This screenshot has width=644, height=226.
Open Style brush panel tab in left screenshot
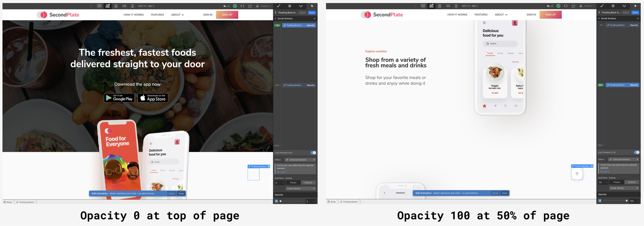278,6
